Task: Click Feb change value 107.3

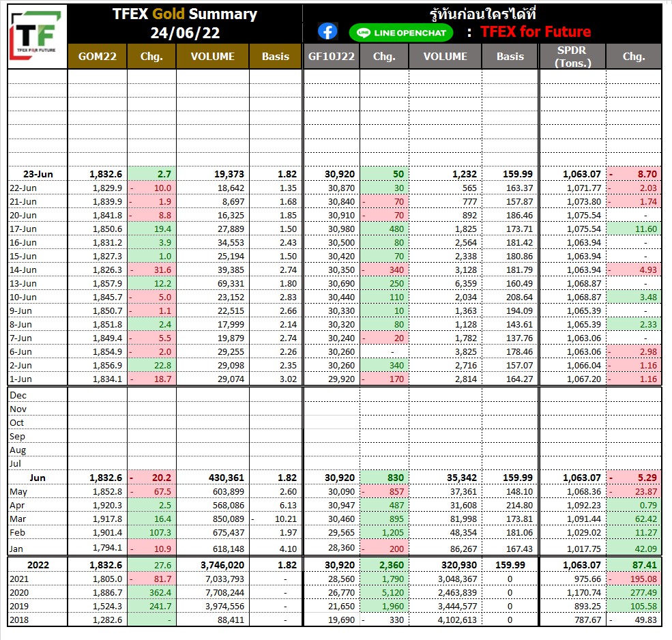Action: tap(160, 532)
